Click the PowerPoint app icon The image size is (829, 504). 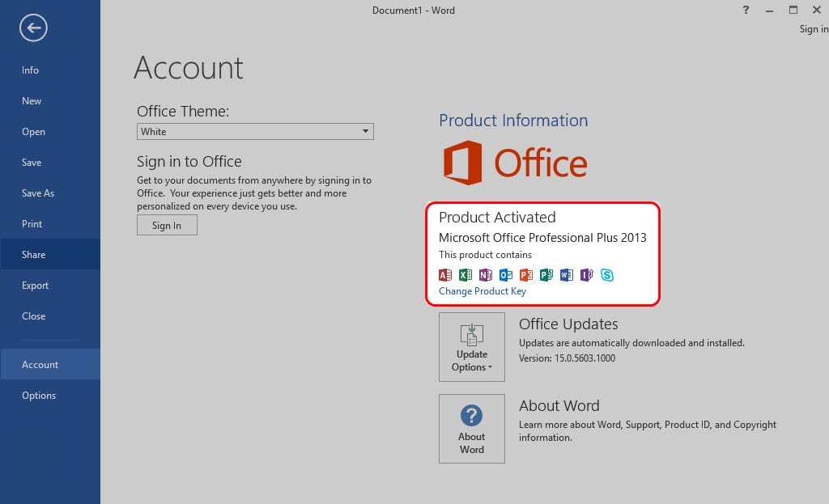pos(526,275)
